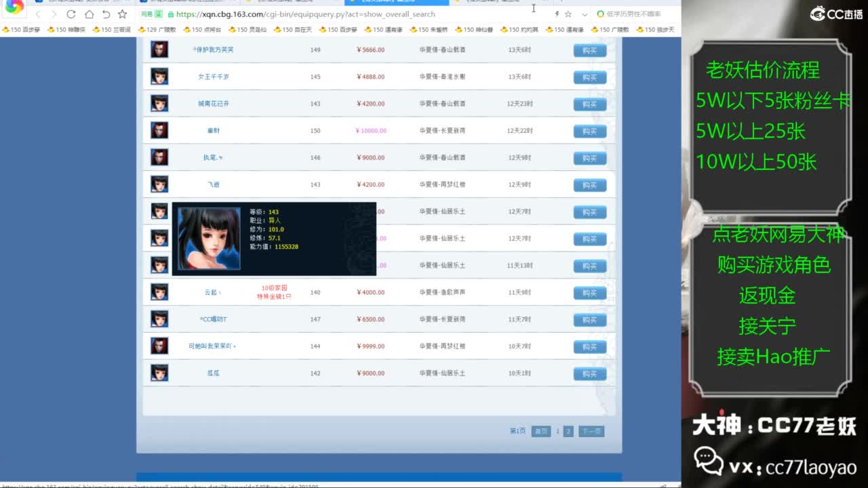Click 购买 button in the level 146 row
This screenshot has height=488, width=868.
click(x=590, y=158)
